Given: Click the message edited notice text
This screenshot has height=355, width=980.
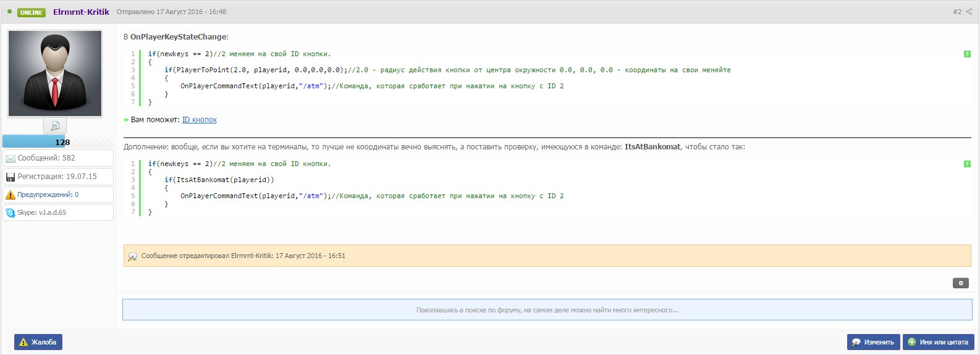Looking at the screenshot, I should 243,256.
